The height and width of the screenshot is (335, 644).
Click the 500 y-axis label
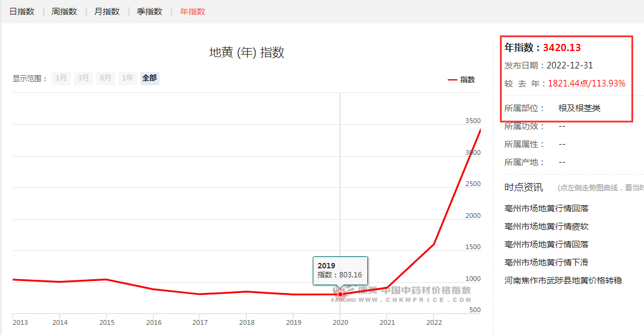click(x=475, y=310)
